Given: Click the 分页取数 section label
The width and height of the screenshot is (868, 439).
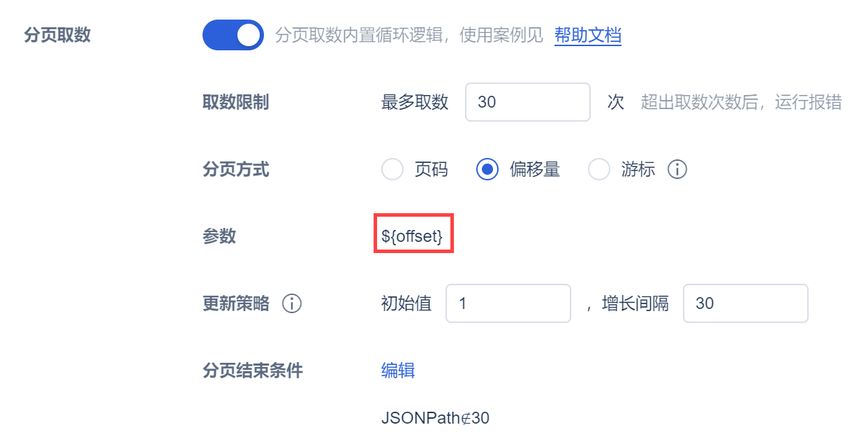Looking at the screenshot, I should click(57, 35).
